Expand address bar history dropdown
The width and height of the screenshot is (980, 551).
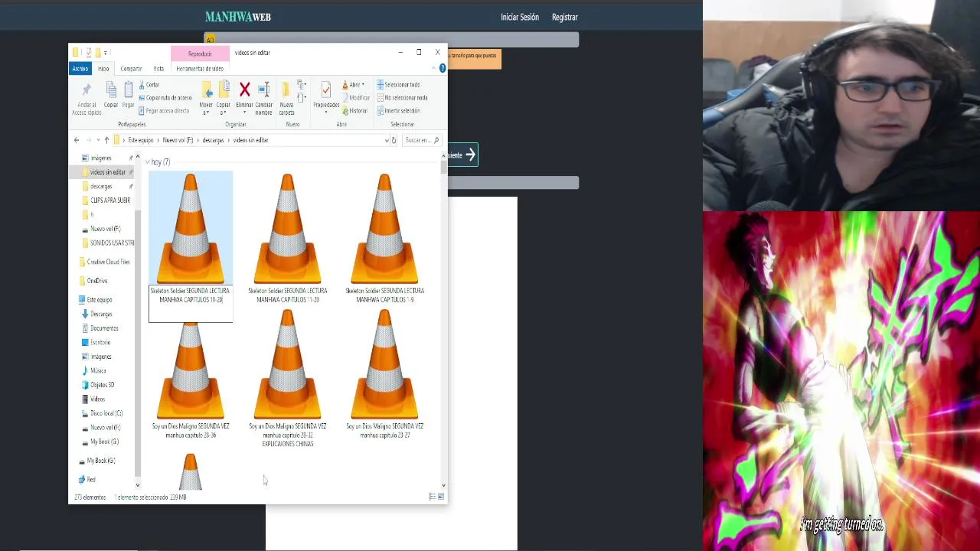387,140
